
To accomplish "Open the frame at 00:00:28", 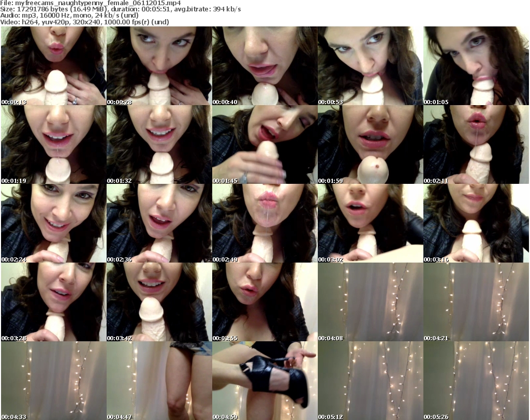I will (159, 66).
